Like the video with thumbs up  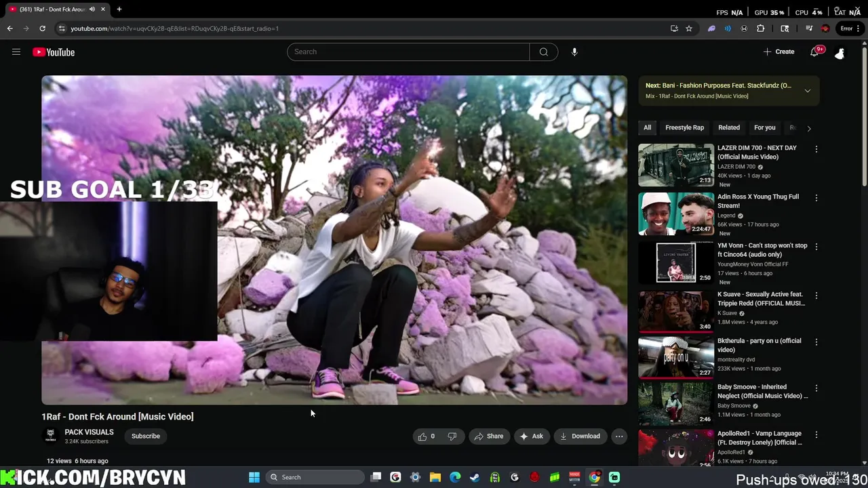pos(426,436)
